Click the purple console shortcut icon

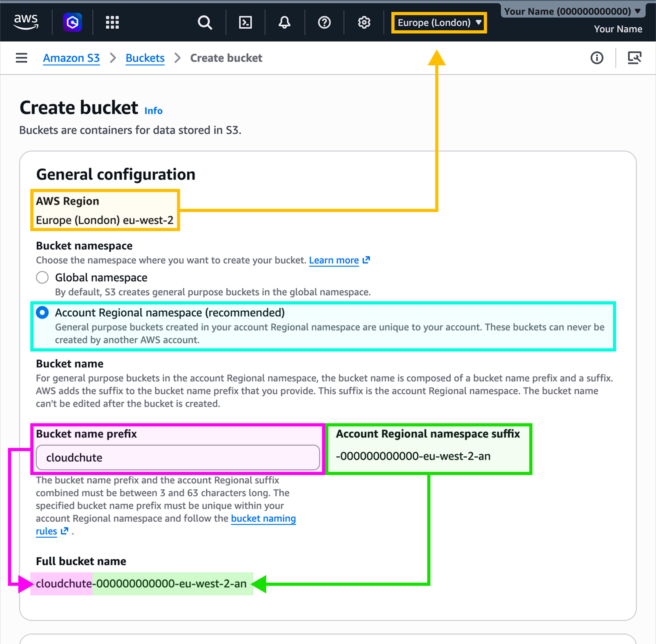pyautogui.click(x=73, y=22)
